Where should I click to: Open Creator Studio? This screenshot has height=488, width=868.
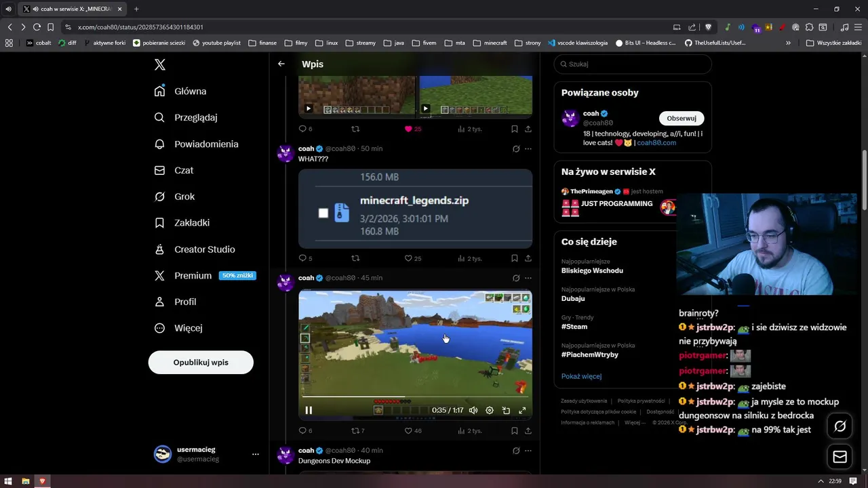pyautogui.click(x=195, y=249)
